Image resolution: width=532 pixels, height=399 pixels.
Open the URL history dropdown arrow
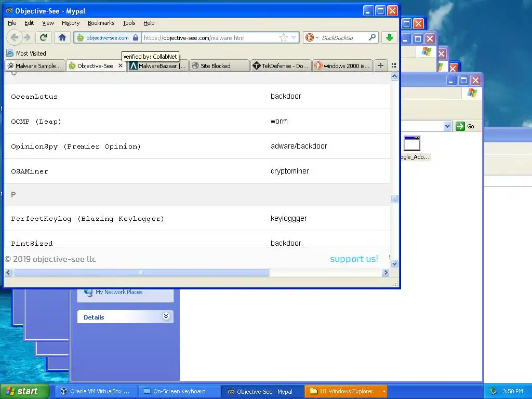pos(294,37)
